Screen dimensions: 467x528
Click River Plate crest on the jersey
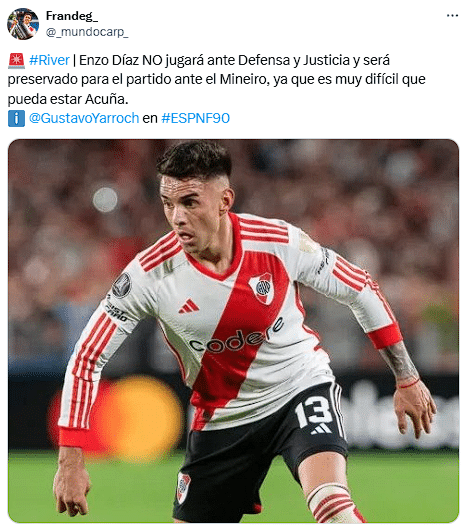click(x=262, y=288)
